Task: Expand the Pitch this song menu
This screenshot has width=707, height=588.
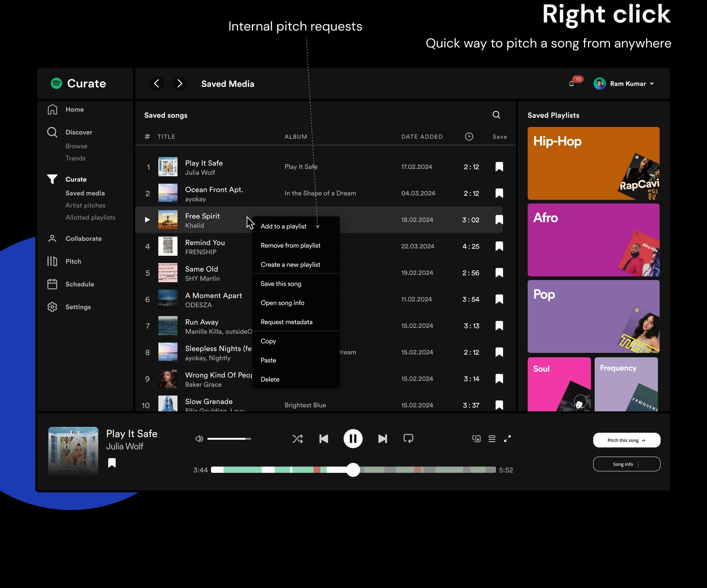Action: (x=626, y=440)
